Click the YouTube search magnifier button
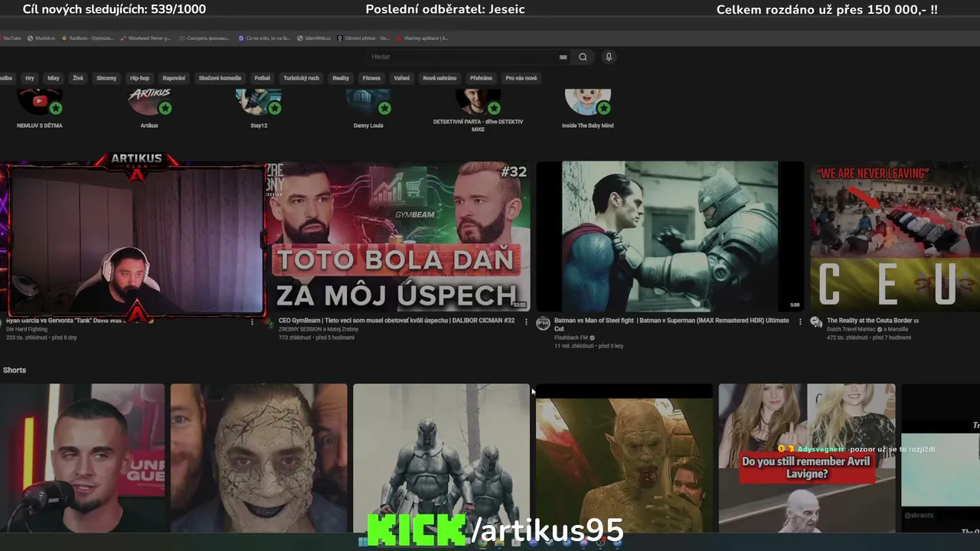Viewport: 980px width, 551px height. coord(583,57)
